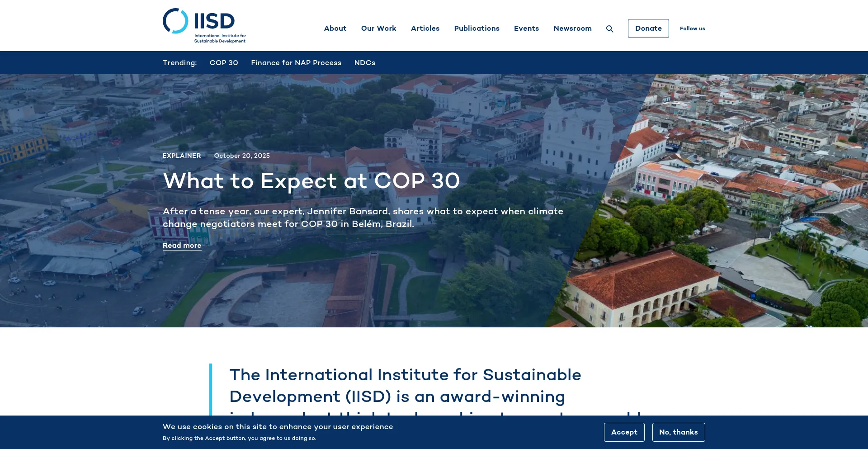868x449 pixels.
Task: Open the About menu
Action: click(335, 28)
